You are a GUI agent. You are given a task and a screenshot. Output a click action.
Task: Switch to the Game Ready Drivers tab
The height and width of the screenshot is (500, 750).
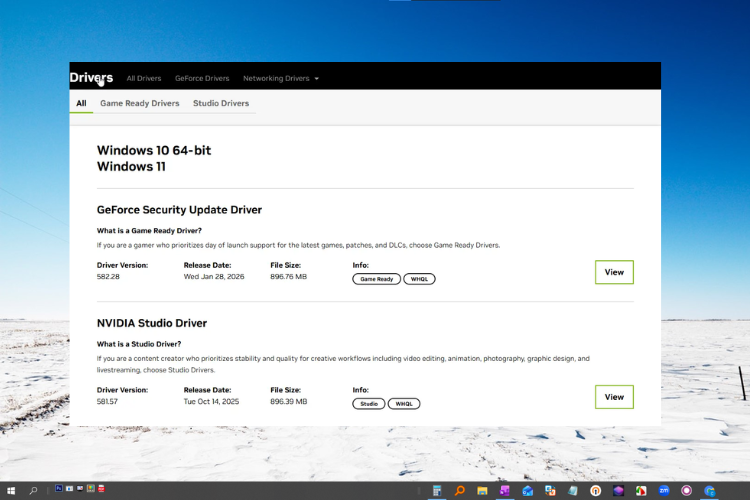point(140,103)
